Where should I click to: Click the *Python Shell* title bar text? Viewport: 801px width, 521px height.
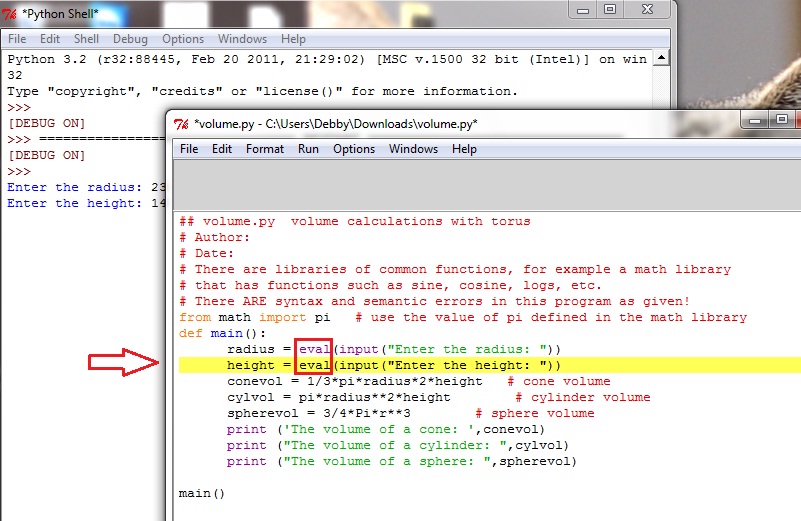point(60,14)
